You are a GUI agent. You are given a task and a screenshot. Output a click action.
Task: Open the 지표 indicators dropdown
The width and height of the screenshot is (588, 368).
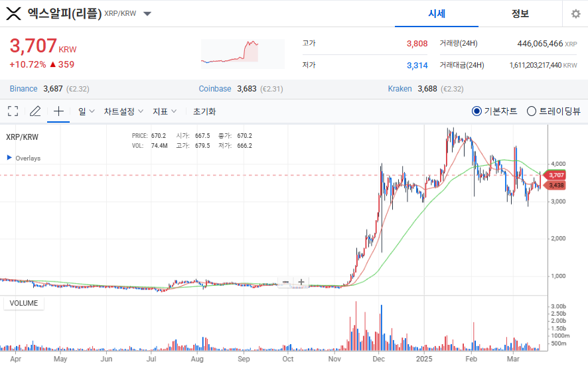tap(164, 111)
